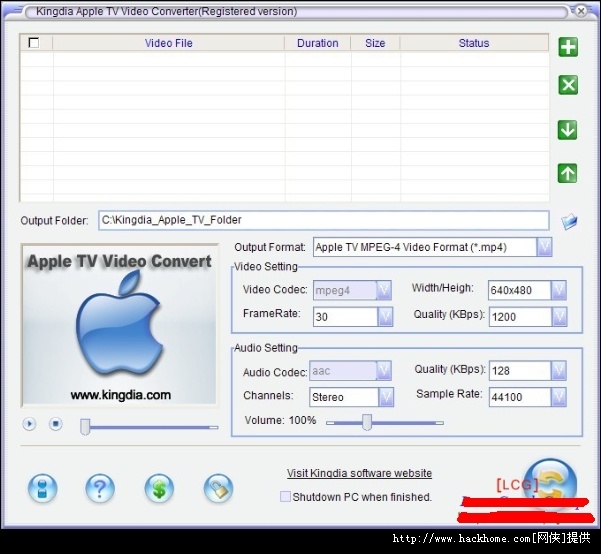
Task: Browse output folder with folder icon
Action: tap(569, 221)
